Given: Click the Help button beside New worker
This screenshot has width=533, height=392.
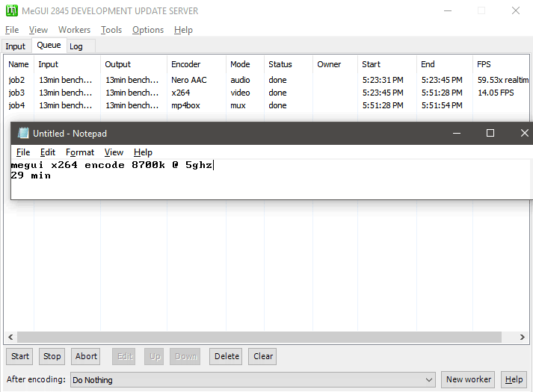Looking at the screenshot, I should coord(514,379).
